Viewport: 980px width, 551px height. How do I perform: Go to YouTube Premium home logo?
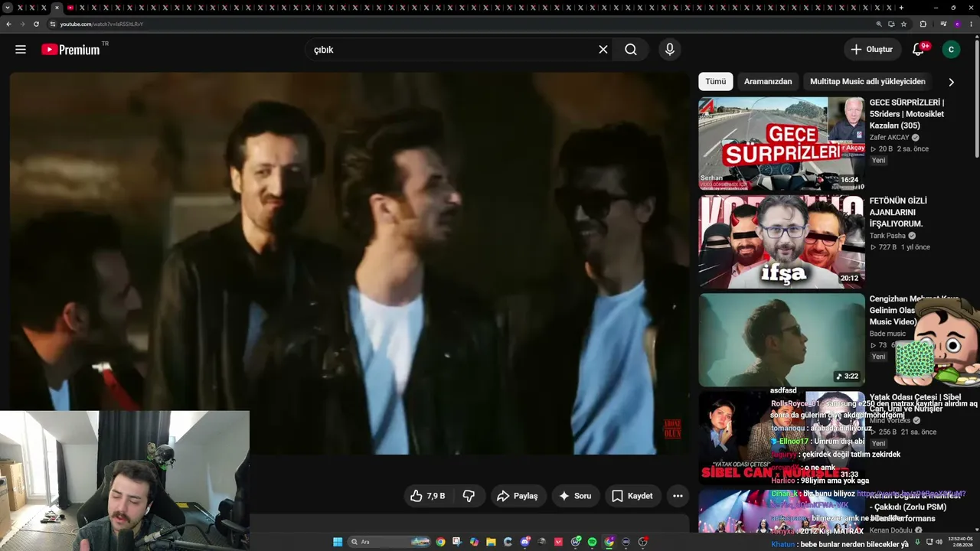click(70, 50)
